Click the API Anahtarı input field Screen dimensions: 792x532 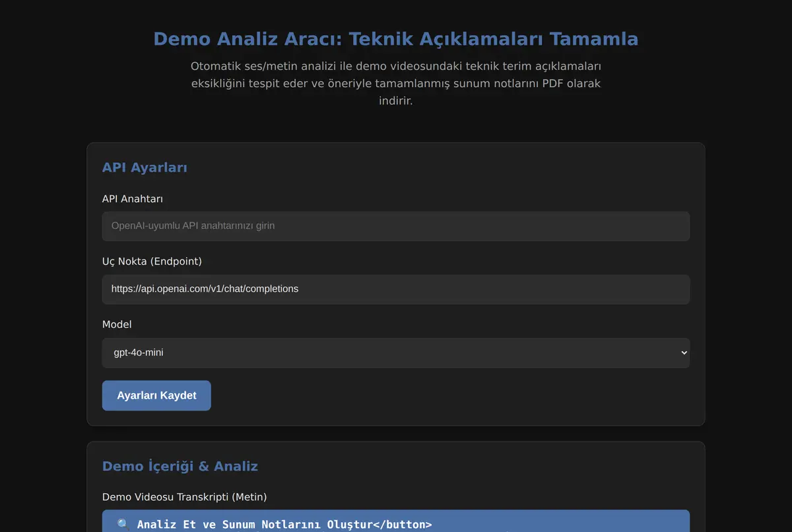pos(396,226)
